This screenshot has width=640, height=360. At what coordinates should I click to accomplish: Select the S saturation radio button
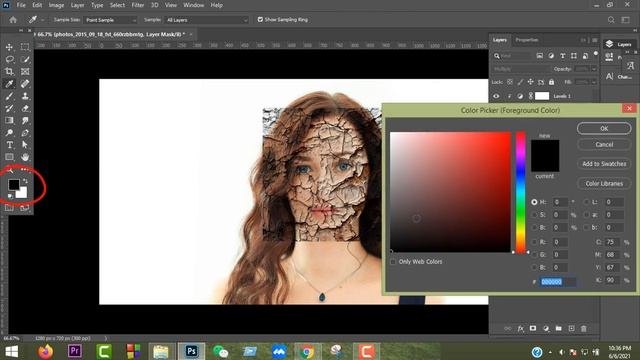[534, 214]
